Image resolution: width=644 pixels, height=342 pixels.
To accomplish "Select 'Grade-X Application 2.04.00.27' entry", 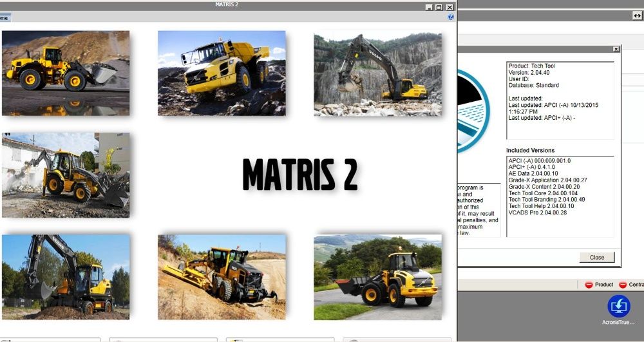I will coord(548,180).
